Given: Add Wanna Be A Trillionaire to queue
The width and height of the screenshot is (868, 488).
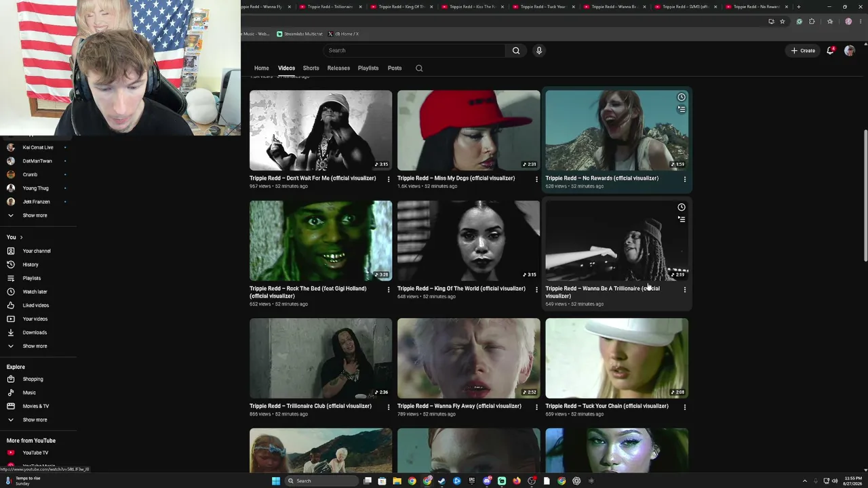Looking at the screenshot, I should pos(682,220).
